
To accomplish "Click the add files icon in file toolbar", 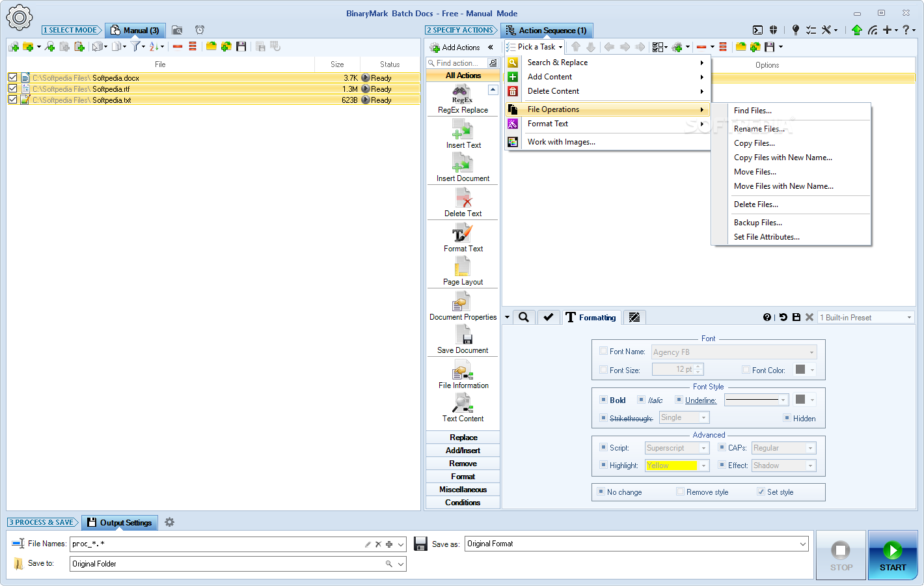I will tap(14, 47).
